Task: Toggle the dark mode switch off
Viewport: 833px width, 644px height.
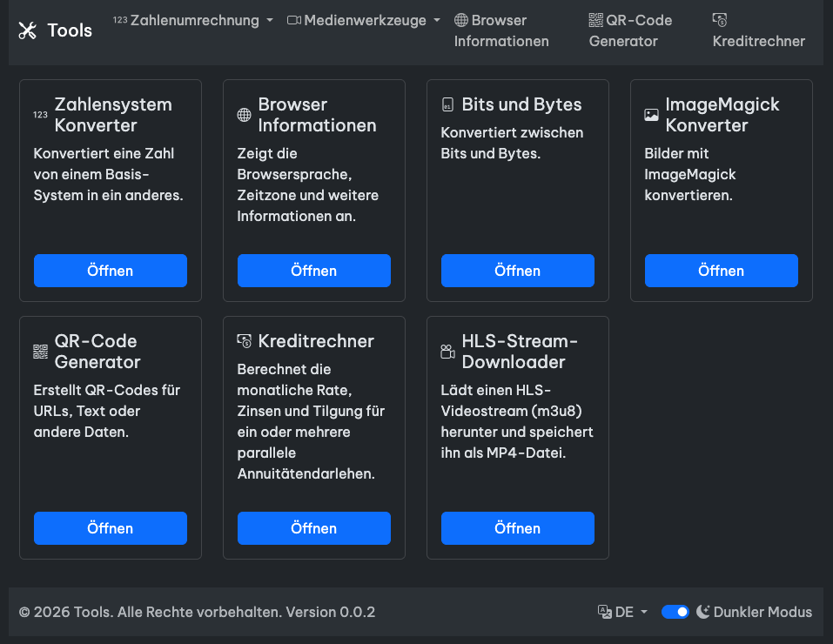Action: (675, 612)
